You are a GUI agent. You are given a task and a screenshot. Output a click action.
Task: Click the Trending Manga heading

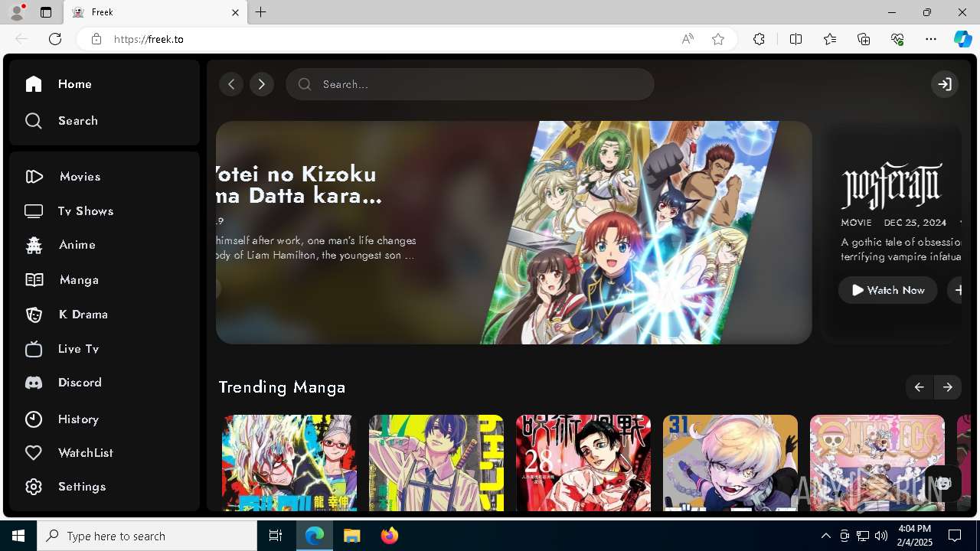coord(282,387)
